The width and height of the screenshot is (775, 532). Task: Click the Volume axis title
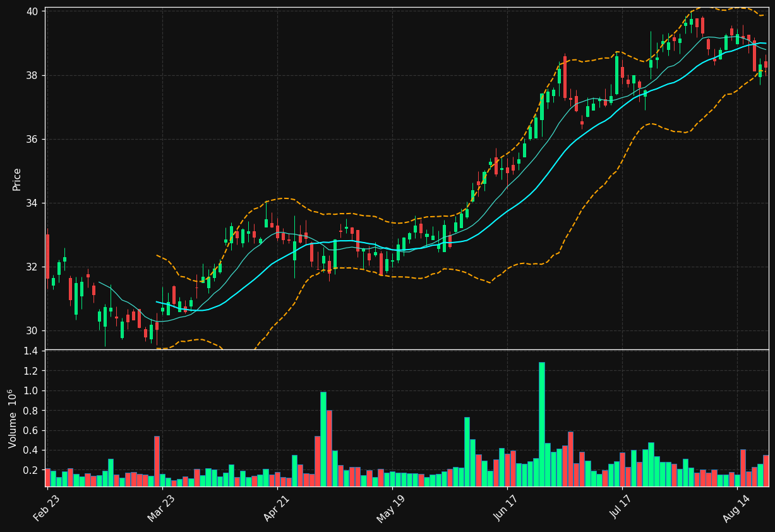click(14, 418)
